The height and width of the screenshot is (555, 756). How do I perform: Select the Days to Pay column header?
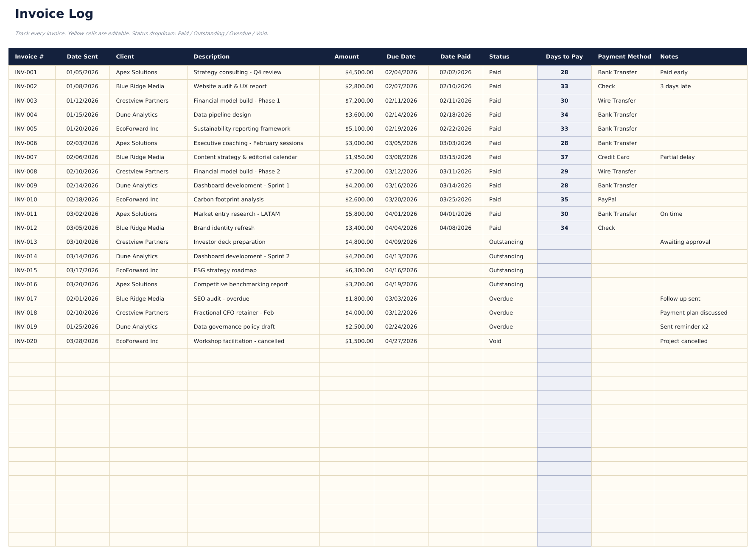(x=564, y=56)
